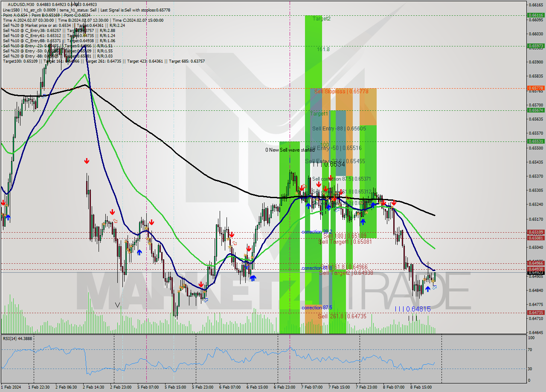This screenshot has width=546, height=392.
Task: Click the highlighted 0.64938 current price tag
Action: click(x=536, y=270)
